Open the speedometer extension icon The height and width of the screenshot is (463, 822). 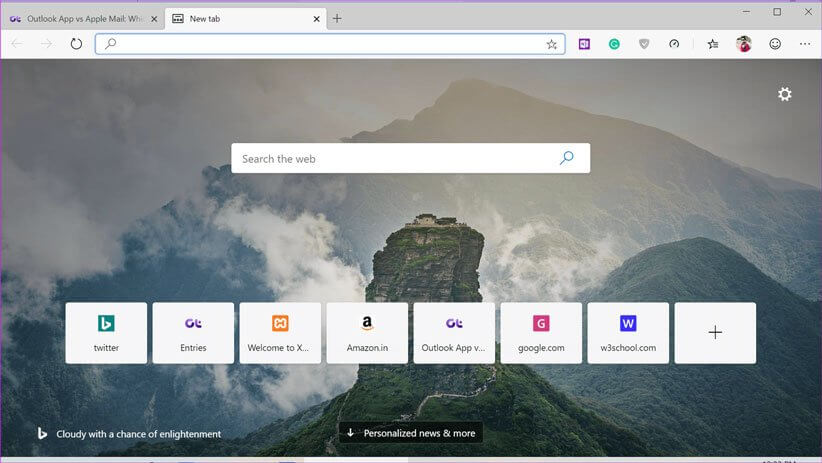pos(674,44)
